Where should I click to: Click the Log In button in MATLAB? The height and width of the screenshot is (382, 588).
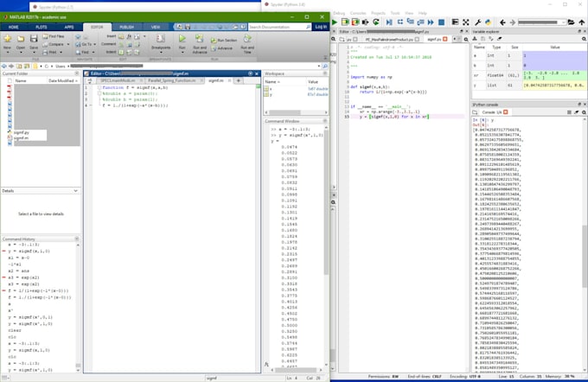[322, 27]
